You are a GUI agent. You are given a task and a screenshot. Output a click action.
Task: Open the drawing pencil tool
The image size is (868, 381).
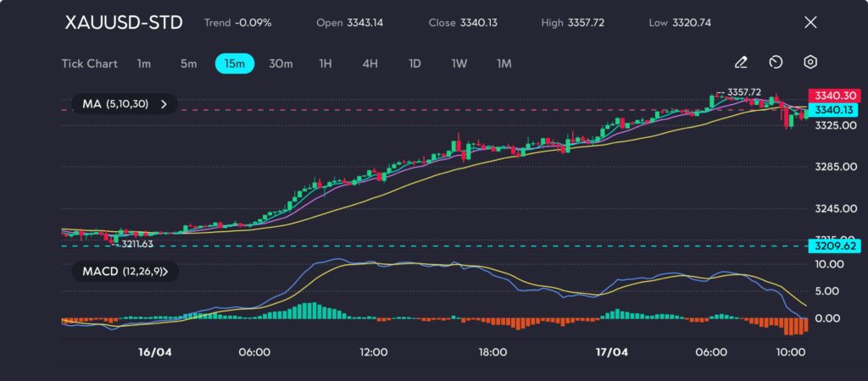point(741,63)
